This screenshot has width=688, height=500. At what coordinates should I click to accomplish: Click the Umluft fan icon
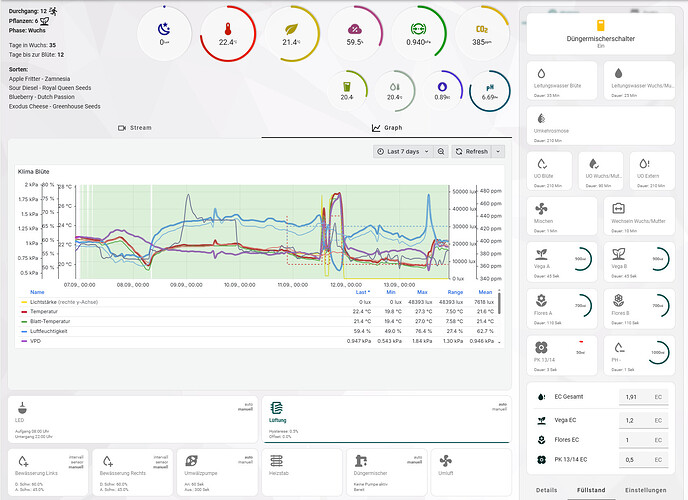click(446, 459)
